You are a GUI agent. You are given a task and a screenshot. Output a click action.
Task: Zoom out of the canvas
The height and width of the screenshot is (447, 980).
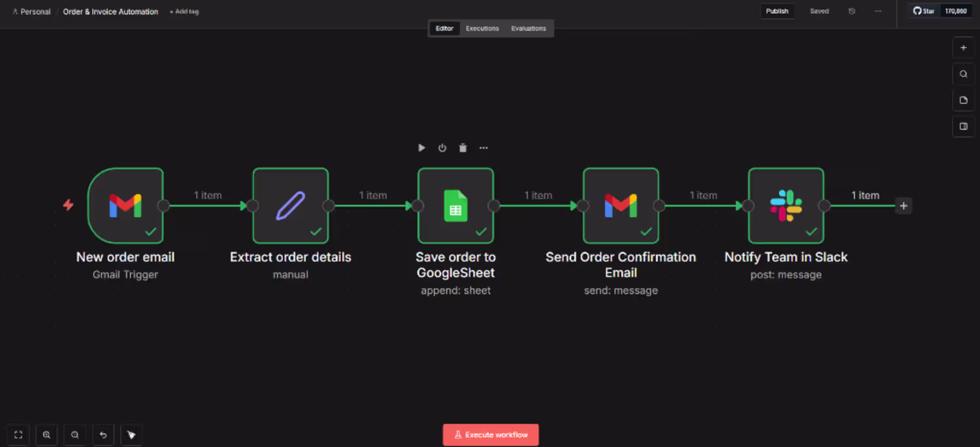tap(75, 435)
